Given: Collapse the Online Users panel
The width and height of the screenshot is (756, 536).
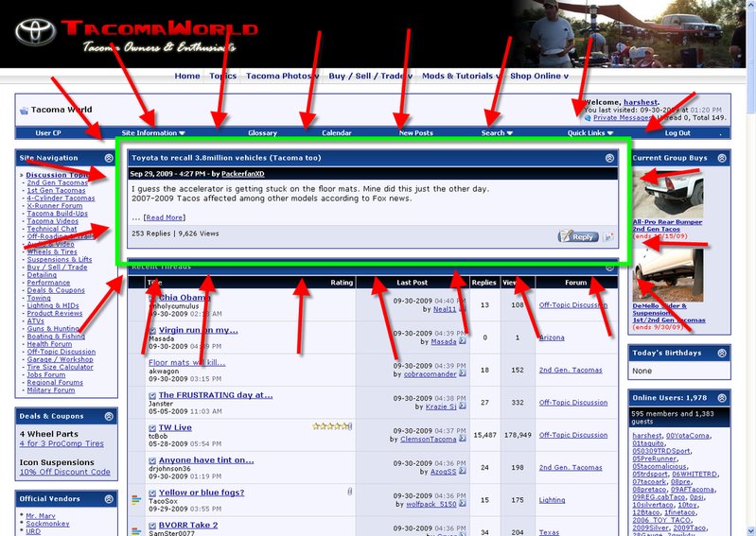Looking at the screenshot, I should click(722, 398).
